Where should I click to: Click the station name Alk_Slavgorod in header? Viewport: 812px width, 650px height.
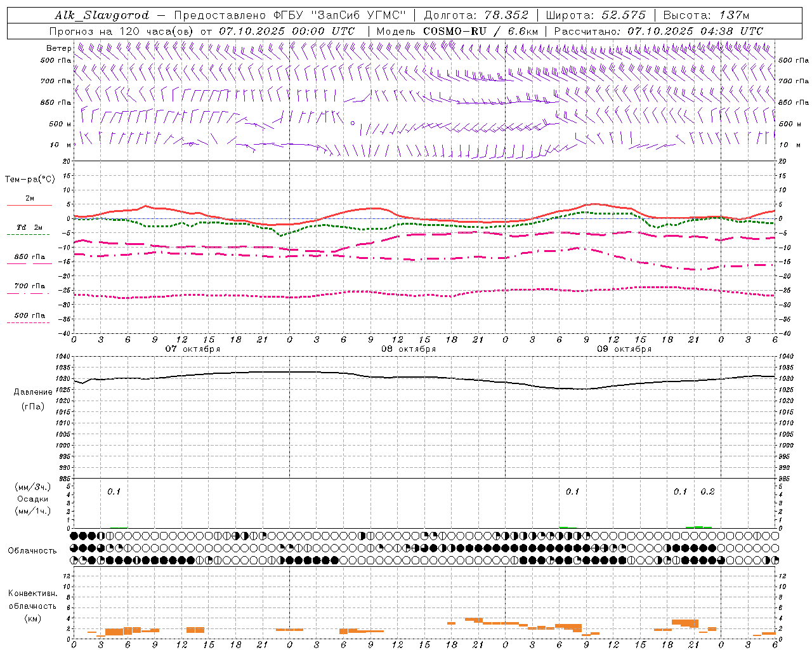pos(102,15)
